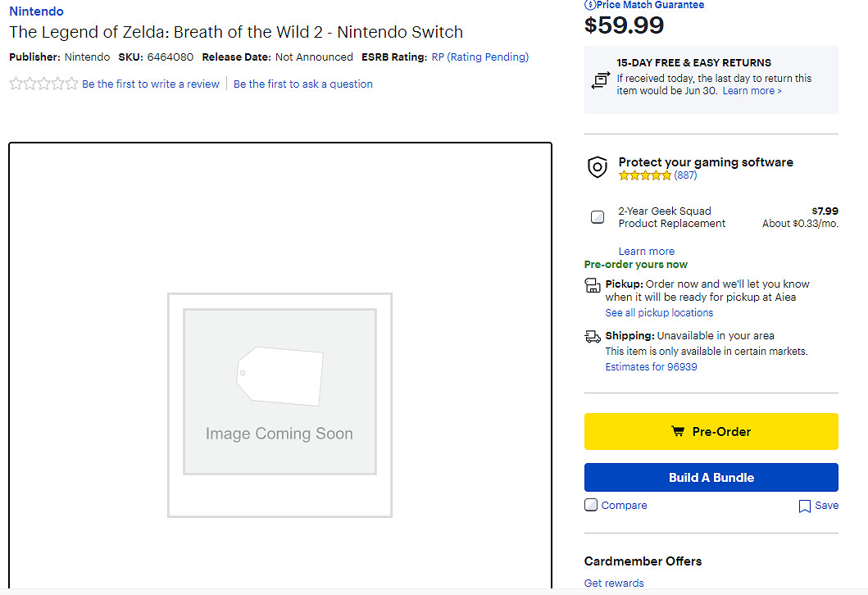Click the returns box arrows icon

(x=600, y=80)
